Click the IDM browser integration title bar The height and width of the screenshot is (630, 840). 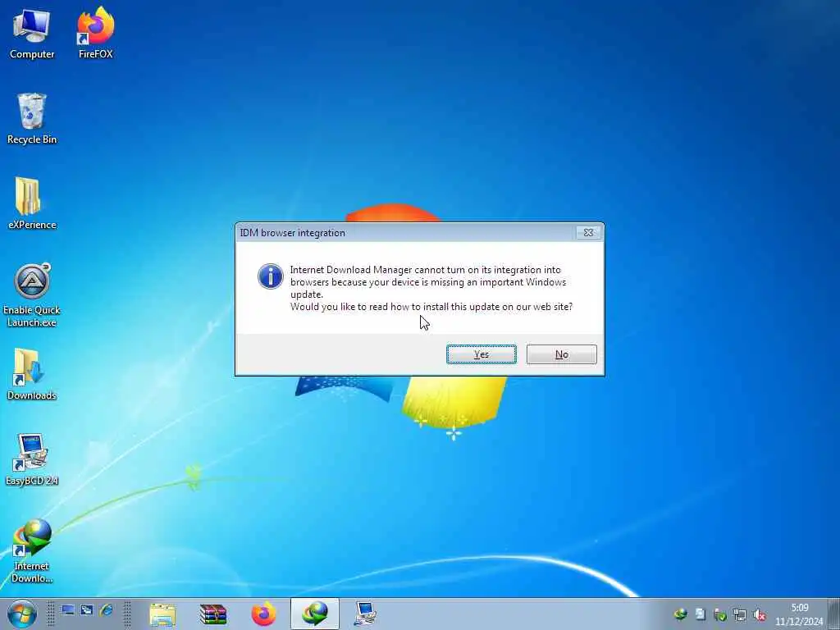[405, 232]
